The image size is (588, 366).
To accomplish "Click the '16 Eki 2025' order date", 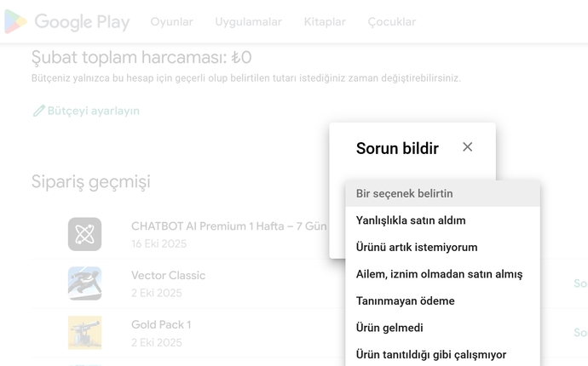I will point(159,244).
